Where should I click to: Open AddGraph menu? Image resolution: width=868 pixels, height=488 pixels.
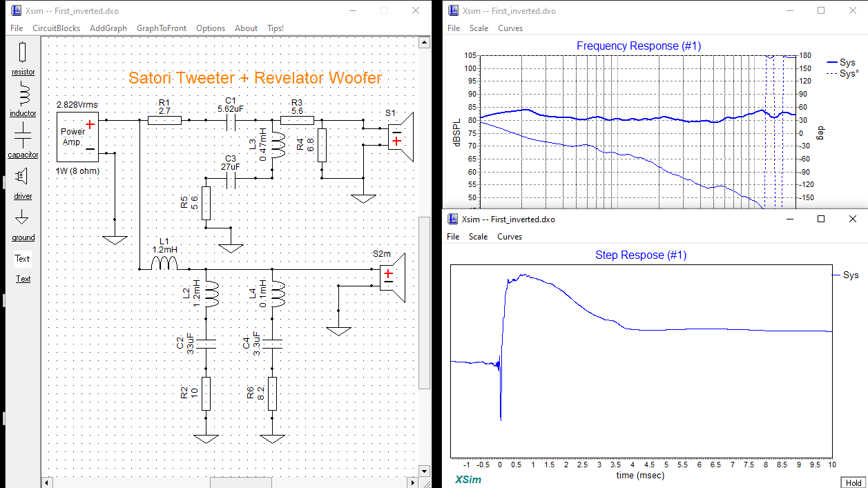(x=108, y=28)
